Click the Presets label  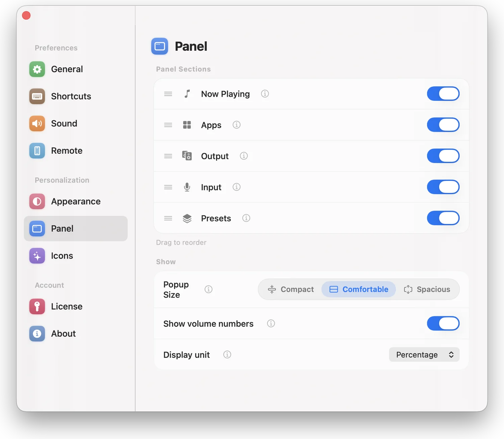pos(216,218)
